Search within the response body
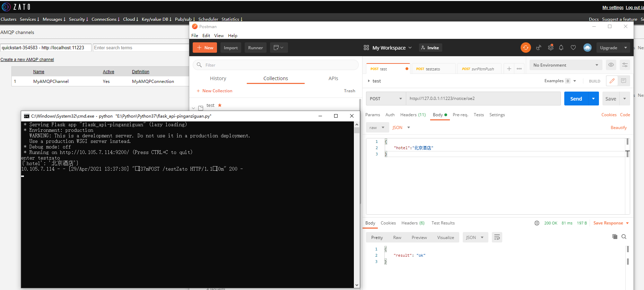The image size is (644, 290). pos(624,237)
